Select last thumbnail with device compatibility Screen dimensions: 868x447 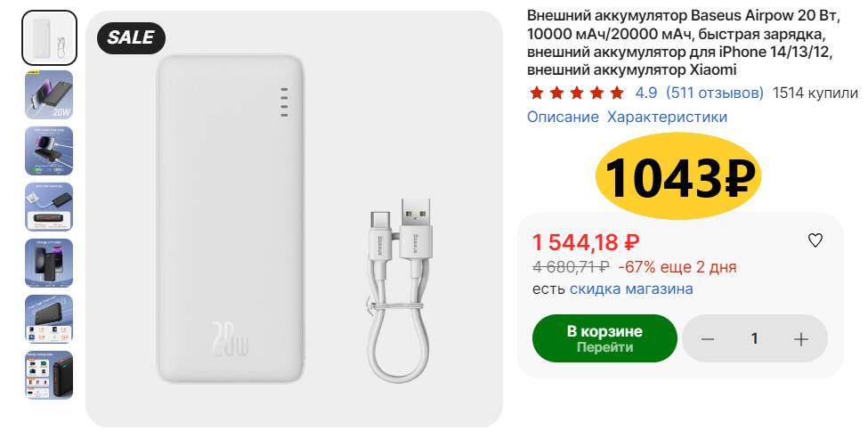click(x=49, y=375)
